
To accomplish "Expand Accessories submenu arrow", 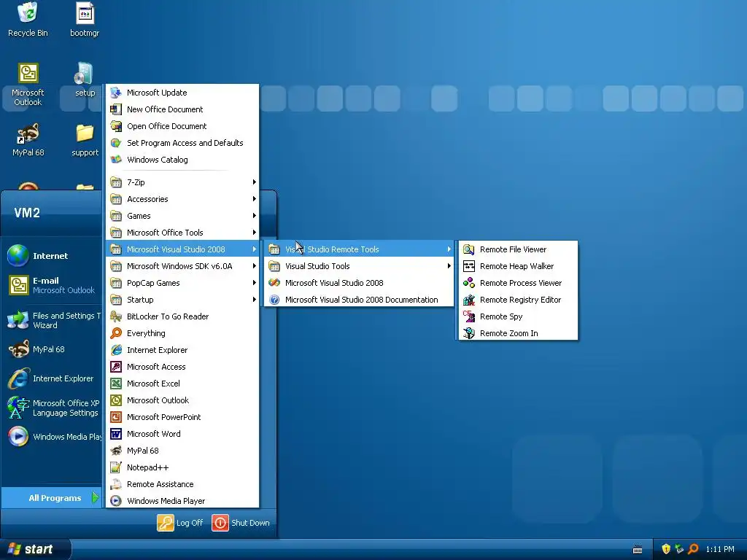I will (x=255, y=199).
